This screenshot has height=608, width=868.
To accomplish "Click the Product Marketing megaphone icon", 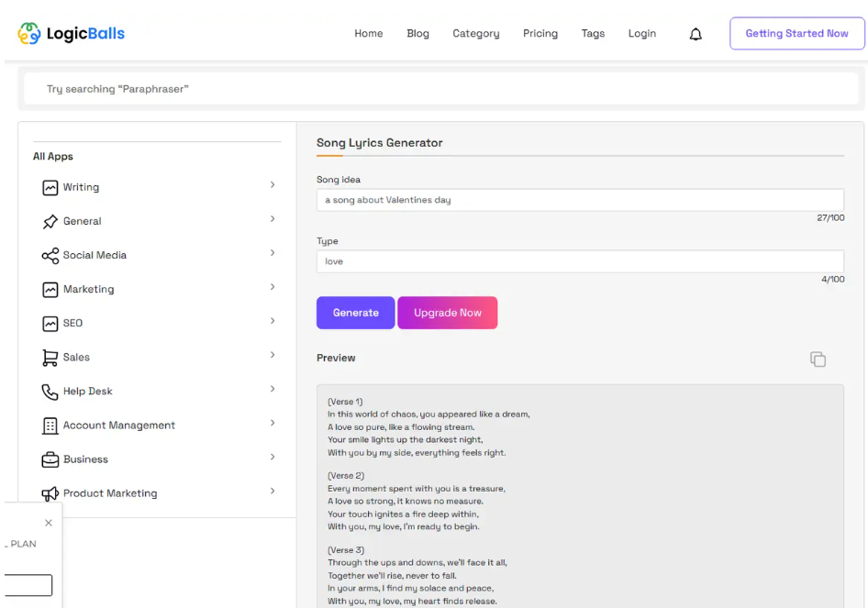I will (50, 493).
